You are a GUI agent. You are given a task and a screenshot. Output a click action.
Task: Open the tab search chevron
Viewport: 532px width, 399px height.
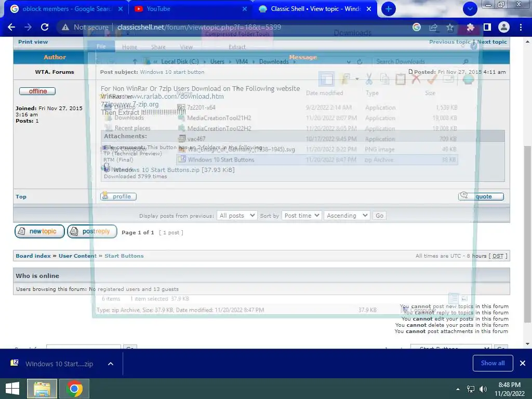[470, 9]
